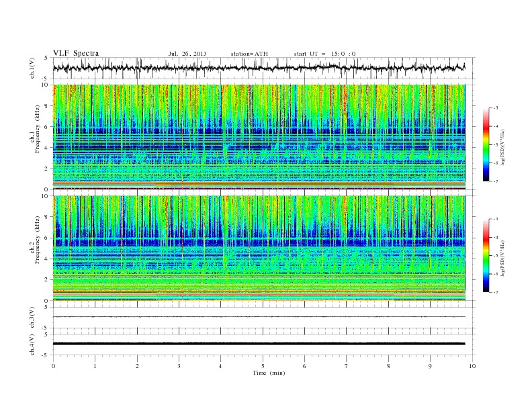Image resolution: width=532 pixels, height=411 pixels.
Task: Click the ch.2 spectrogram panel
Action: (259, 248)
